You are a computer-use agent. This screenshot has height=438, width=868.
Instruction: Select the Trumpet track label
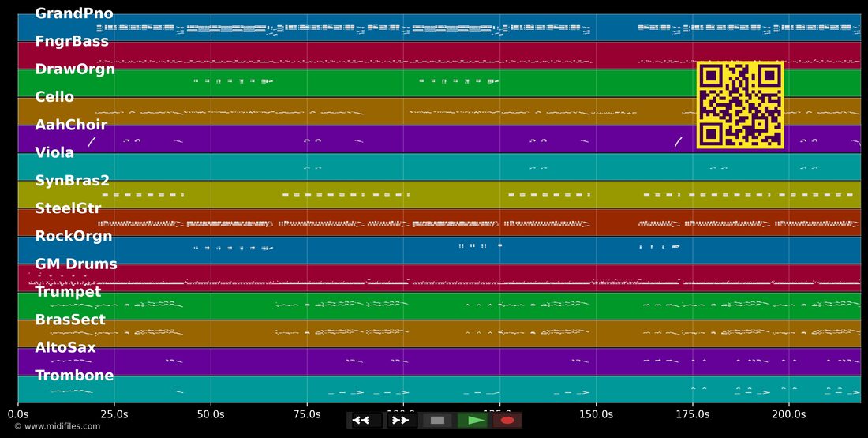click(68, 292)
